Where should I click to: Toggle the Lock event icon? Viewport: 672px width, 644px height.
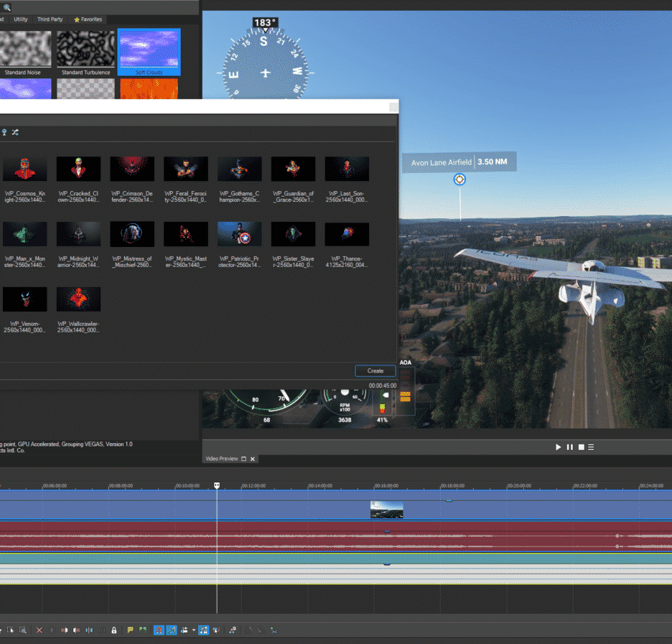coord(114,630)
